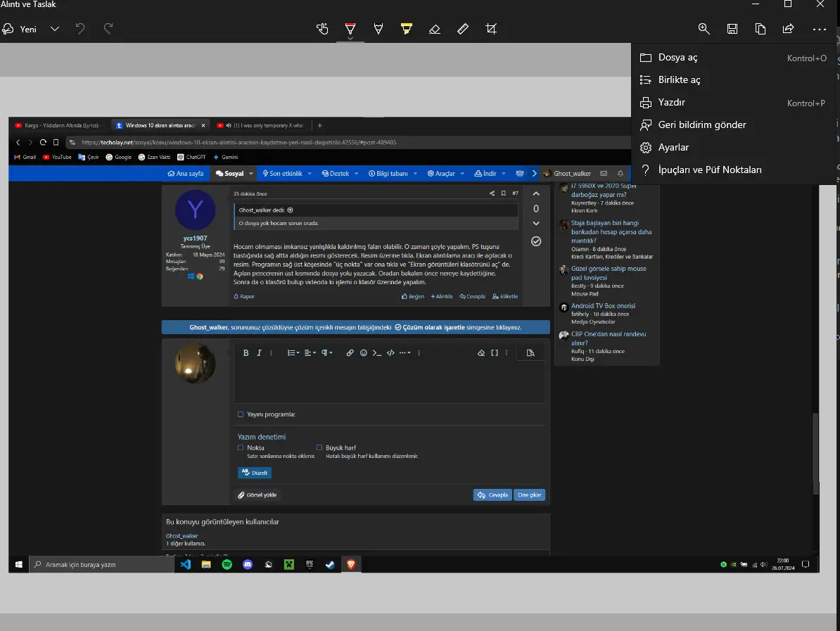The image size is (840, 631).
Task: Click Öne çıkar button in captured page
Action: 529,495
